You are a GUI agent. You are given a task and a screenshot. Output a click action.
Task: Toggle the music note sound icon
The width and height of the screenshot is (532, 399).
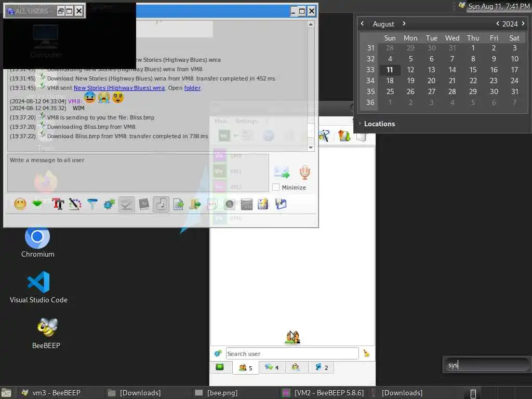click(x=161, y=204)
